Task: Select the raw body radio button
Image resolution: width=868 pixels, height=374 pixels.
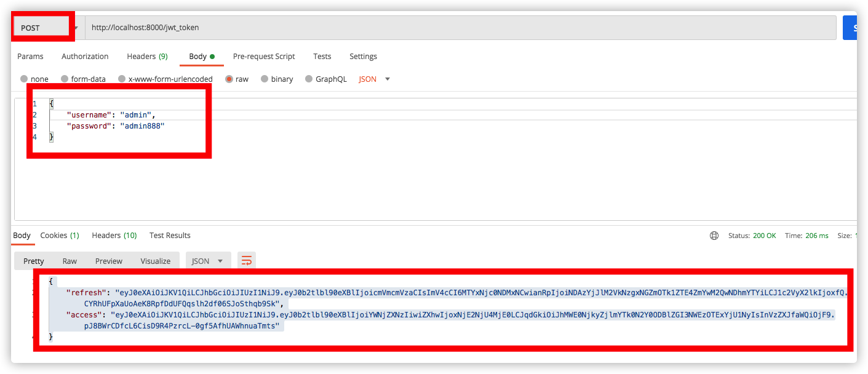Action: click(229, 79)
